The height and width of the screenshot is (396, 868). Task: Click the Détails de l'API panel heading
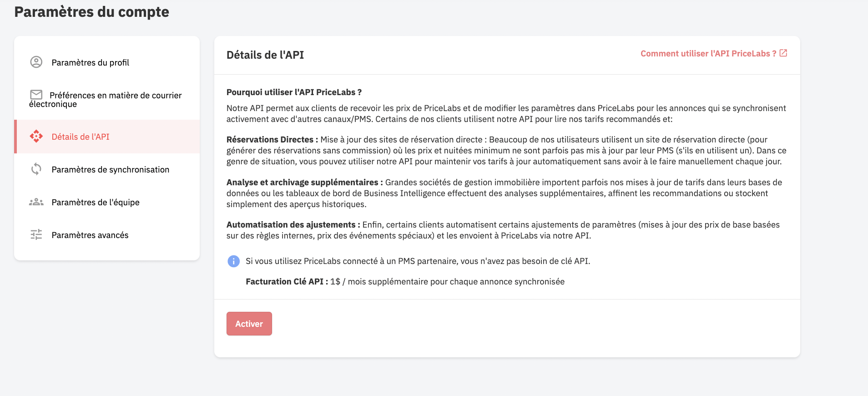pyautogui.click(x=265, y=55)
